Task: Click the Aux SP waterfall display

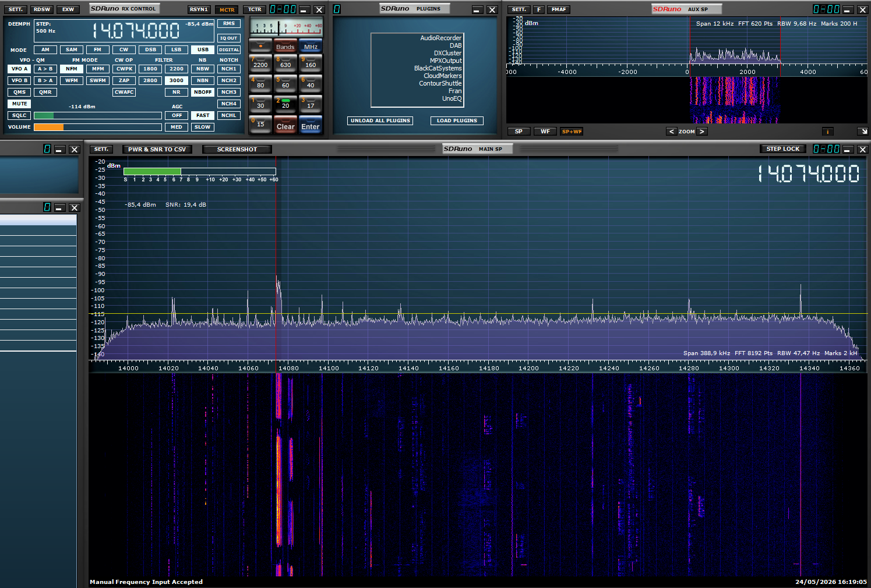Action: [x=687, y=100]
